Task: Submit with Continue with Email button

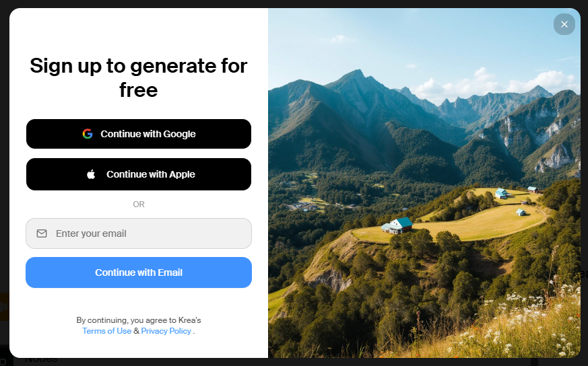Action: [139, 272]
